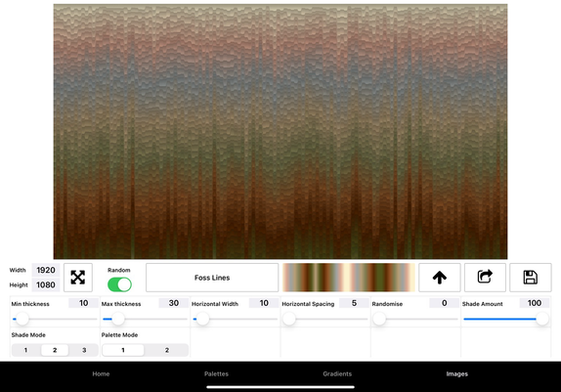This screenshot has width=561, height=392.
Task: Click the Horizontal Spacing value 5
Action: [x=354, y=303]
